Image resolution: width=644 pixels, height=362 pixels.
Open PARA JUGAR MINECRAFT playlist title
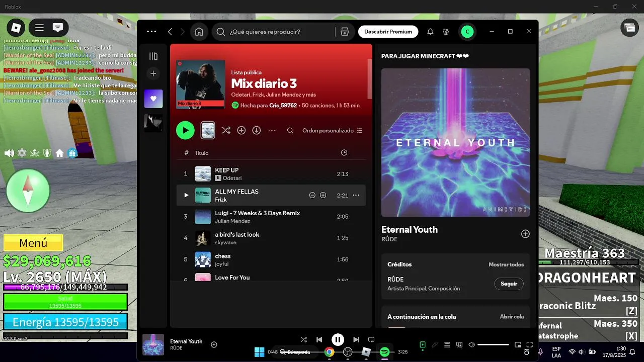(425, 56)
